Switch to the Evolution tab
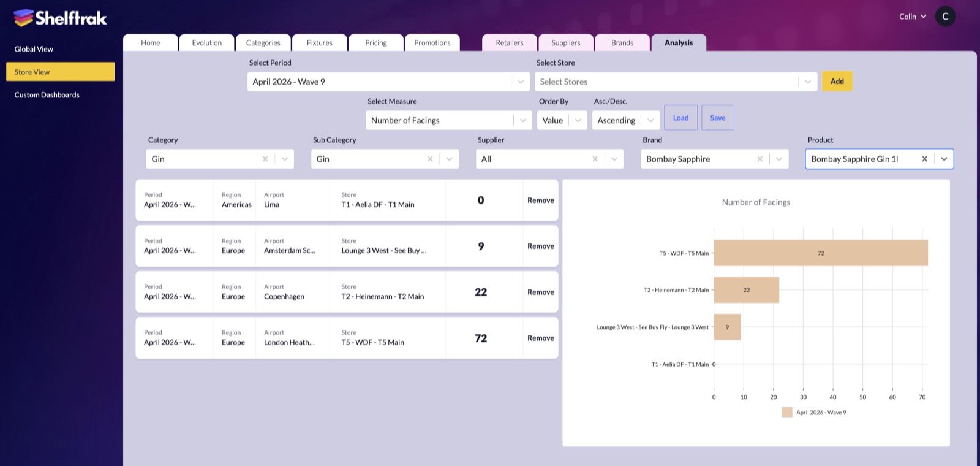The width and height of the screenshot is (980, 466). pyautogui.click(x=206, y=42)
